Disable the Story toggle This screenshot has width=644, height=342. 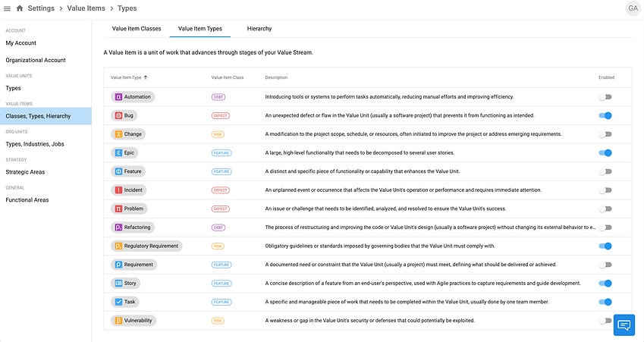coord(605,284)
